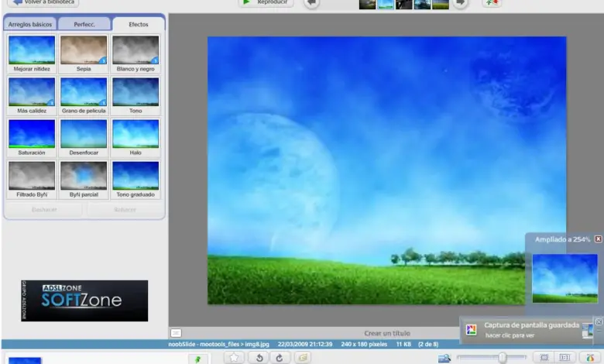
Task: Click the Picasa icon in the notification
Action: point(471,330)
